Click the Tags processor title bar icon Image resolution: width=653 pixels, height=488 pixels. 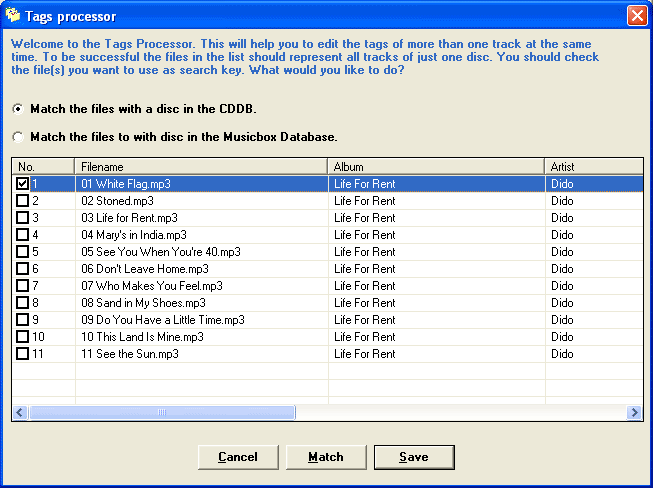[13, 15]
